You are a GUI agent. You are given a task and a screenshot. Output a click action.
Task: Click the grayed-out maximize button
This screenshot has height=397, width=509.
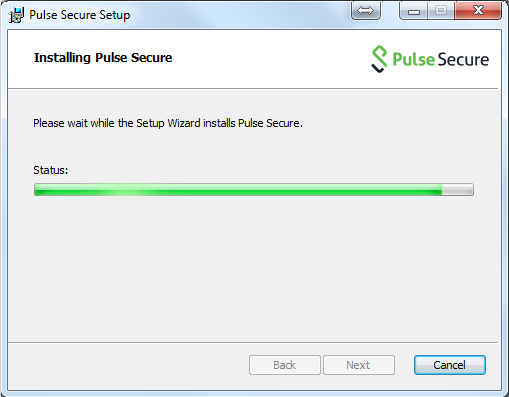pos(441,11)
